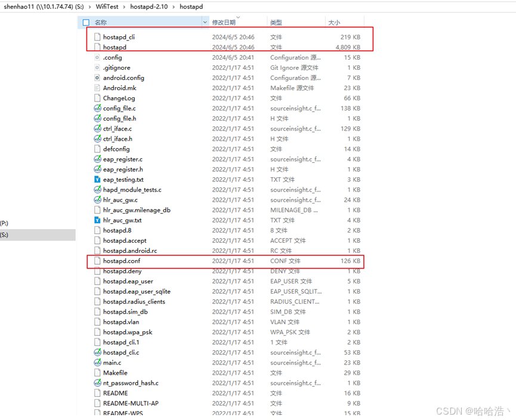Select the hapd_module_tests.c source icon
516x420 pixels.
click(97, 190)
